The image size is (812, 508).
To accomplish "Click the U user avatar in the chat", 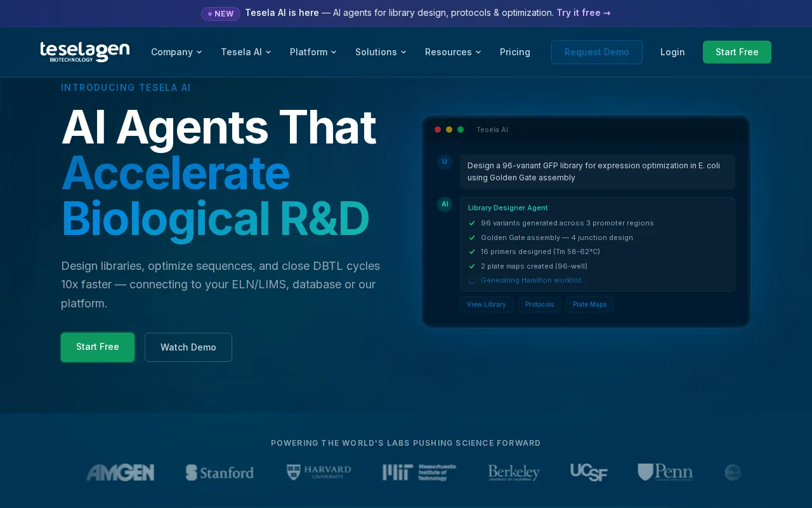I will pyautogui.click(x=445, y=162).
